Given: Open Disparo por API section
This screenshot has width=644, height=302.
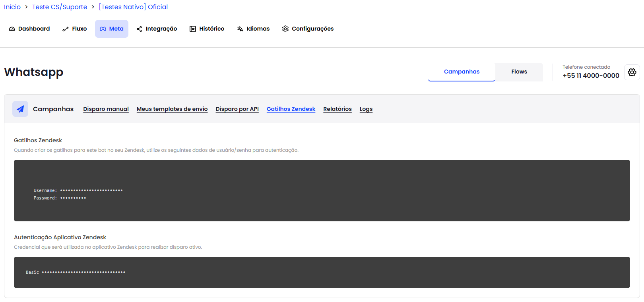Looking at the screenshot, I should pos(237,109).
